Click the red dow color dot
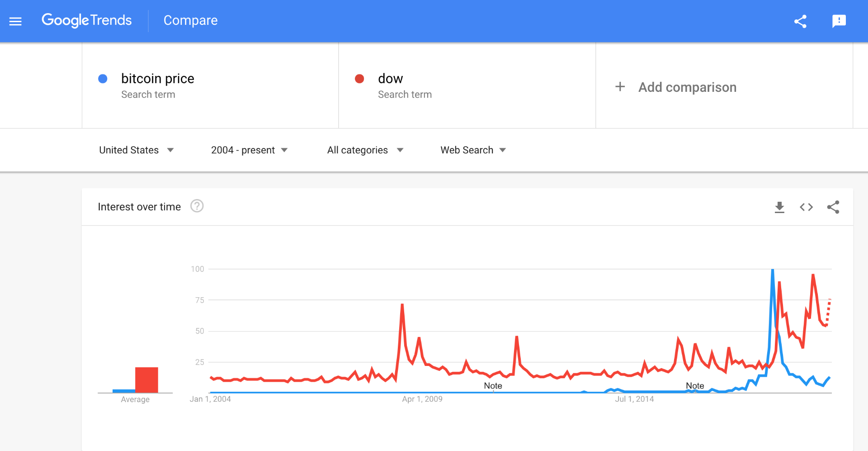Screen dimensions: 868x451 [x=359, y=79]
